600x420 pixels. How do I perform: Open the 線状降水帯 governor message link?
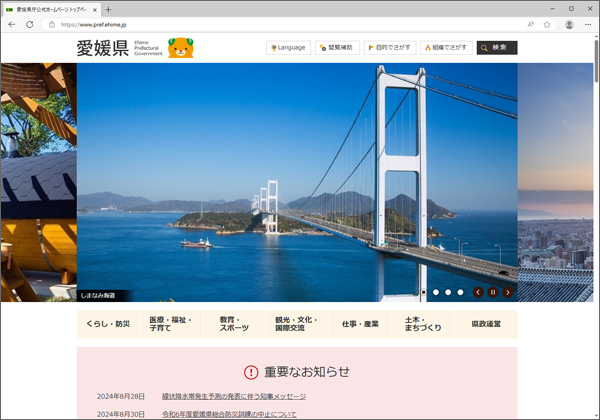click(234, 396)
